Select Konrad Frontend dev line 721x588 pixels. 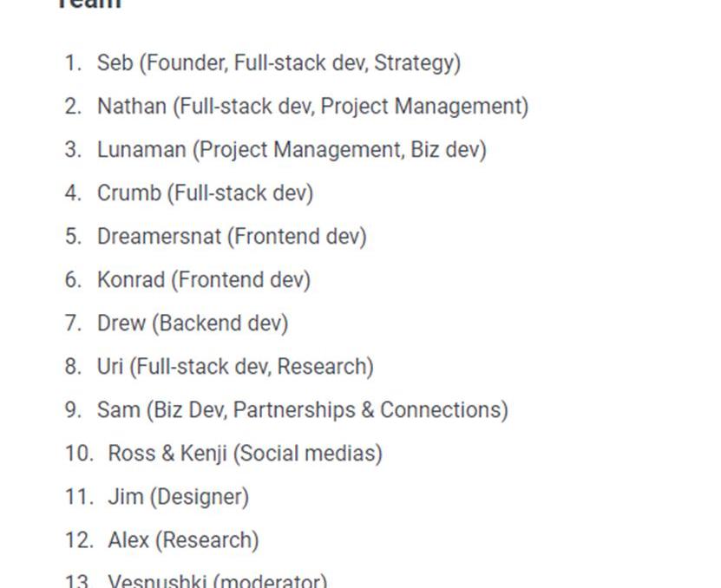point(204,280)
